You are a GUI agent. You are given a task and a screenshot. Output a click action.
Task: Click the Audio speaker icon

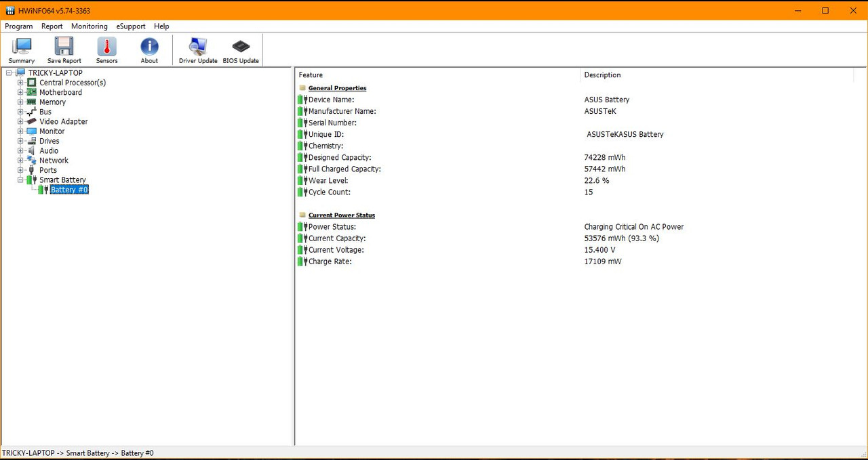(32, 150)
